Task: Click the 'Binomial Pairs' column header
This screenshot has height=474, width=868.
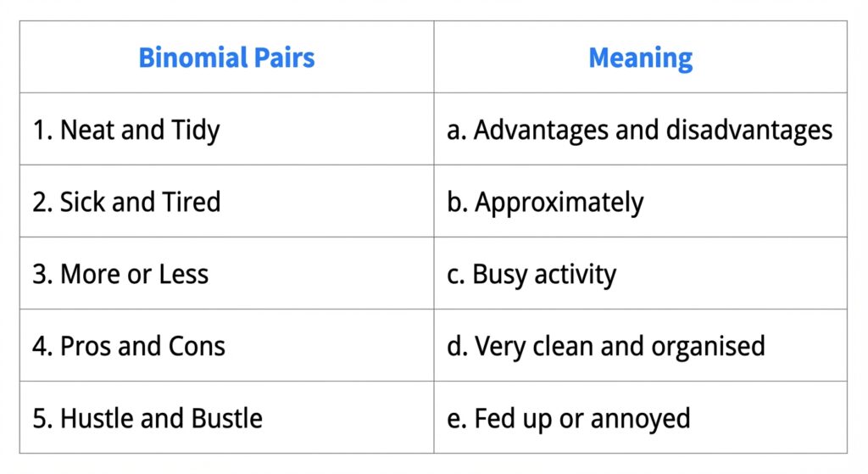Action: click(226, 58)
